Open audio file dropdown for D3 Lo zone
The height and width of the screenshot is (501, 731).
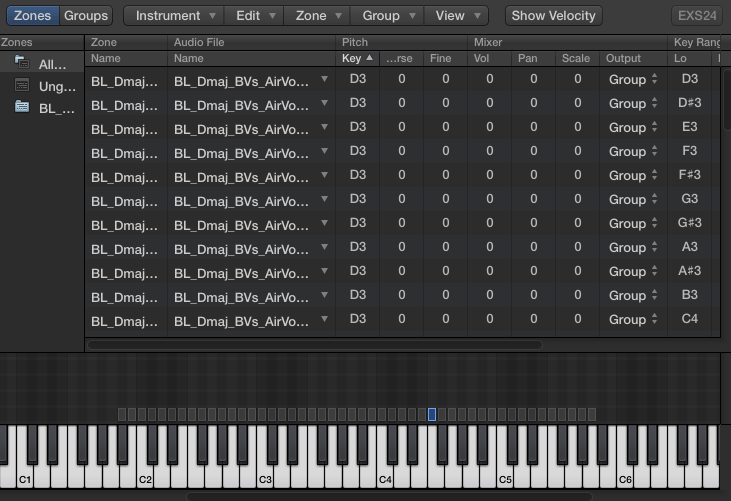[324, 79]
